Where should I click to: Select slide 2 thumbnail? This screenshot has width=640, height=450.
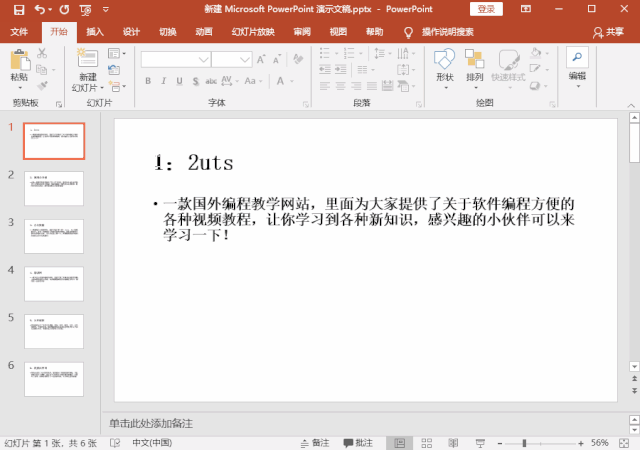click(54, 188)
